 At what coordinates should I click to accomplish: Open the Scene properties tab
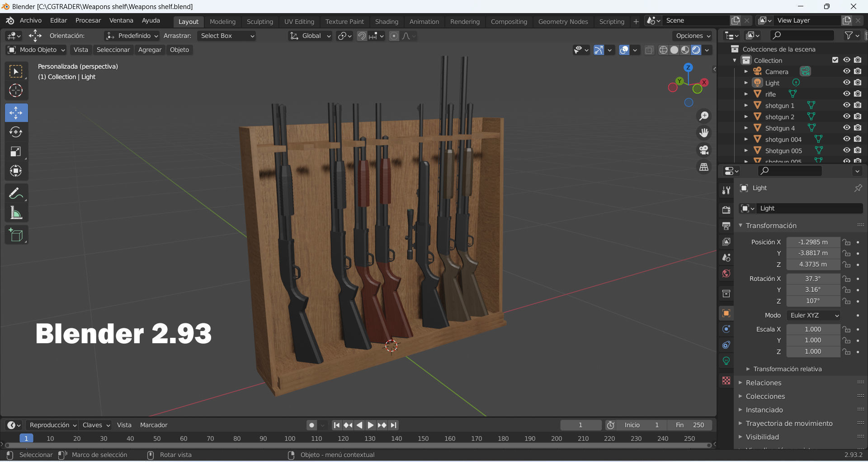pos(726,257)
